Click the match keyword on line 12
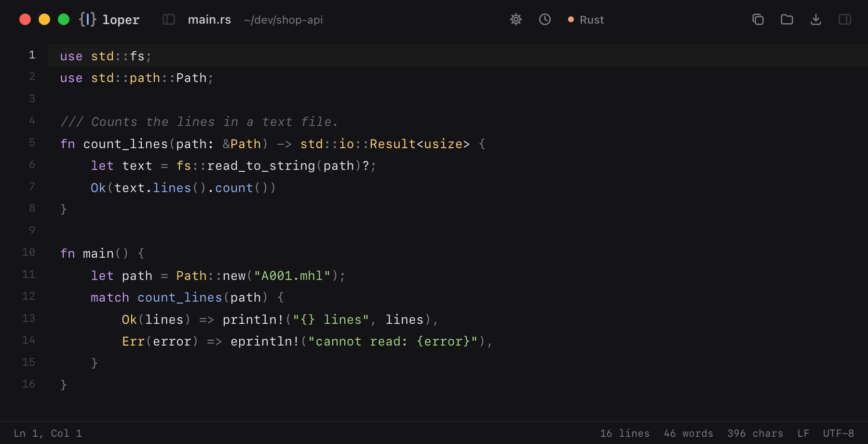 tap(110, 297)
